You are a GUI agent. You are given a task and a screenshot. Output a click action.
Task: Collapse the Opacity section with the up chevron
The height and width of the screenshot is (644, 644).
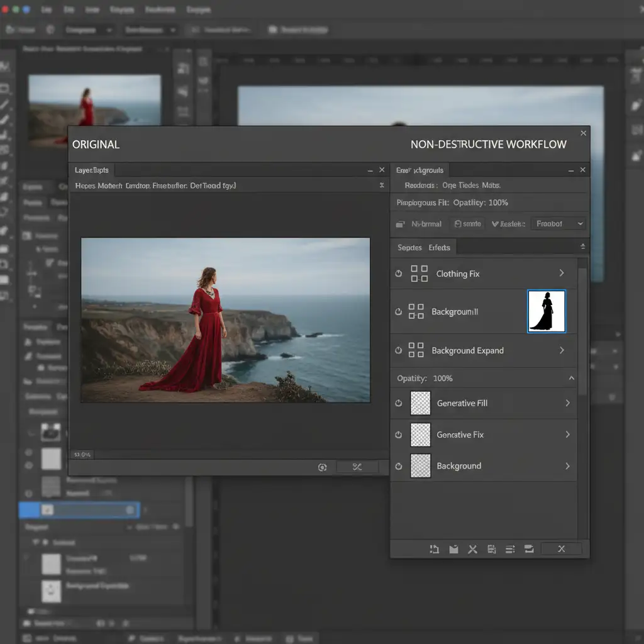571,378
